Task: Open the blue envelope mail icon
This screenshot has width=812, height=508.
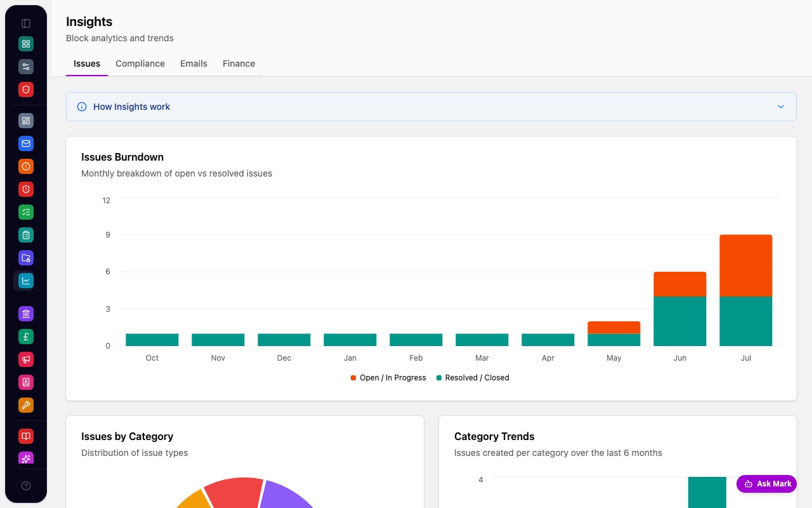Action: click(x=26, y=144)
